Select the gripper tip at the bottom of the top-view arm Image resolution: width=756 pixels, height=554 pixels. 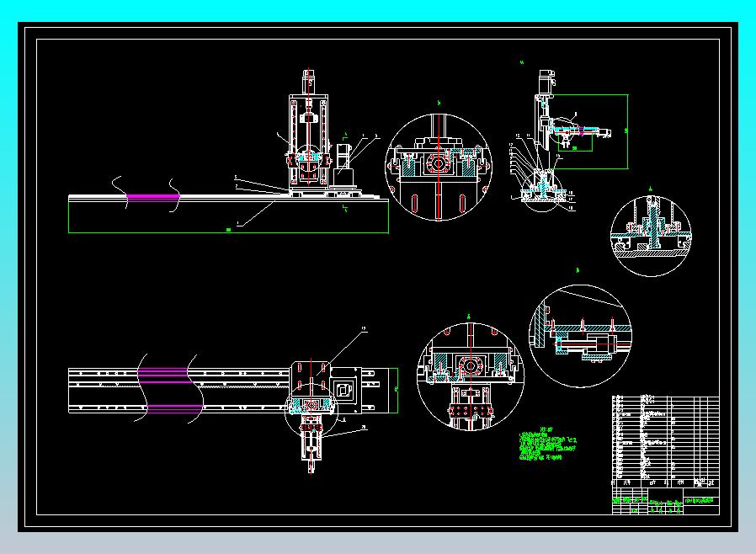pyautogui.click(x=311, y=466)
